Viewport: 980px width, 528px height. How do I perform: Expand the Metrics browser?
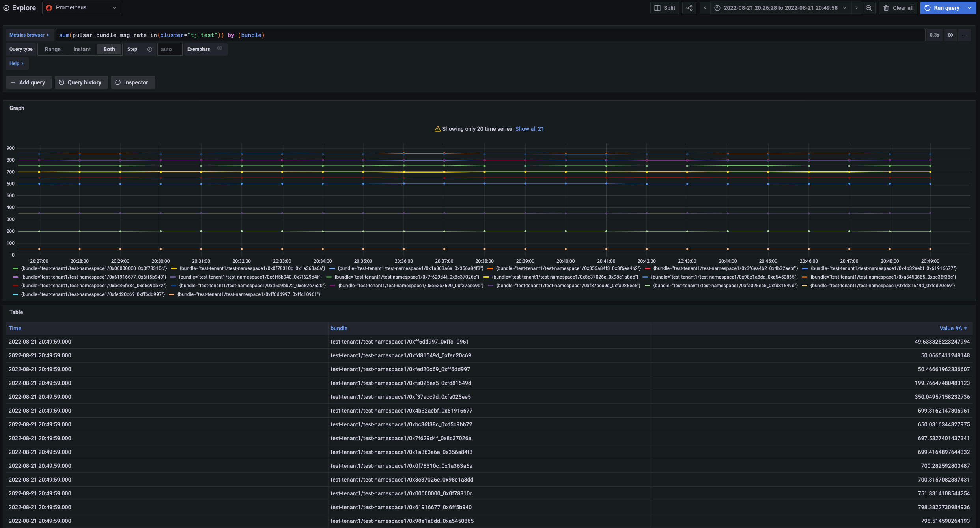pos(29,35)
